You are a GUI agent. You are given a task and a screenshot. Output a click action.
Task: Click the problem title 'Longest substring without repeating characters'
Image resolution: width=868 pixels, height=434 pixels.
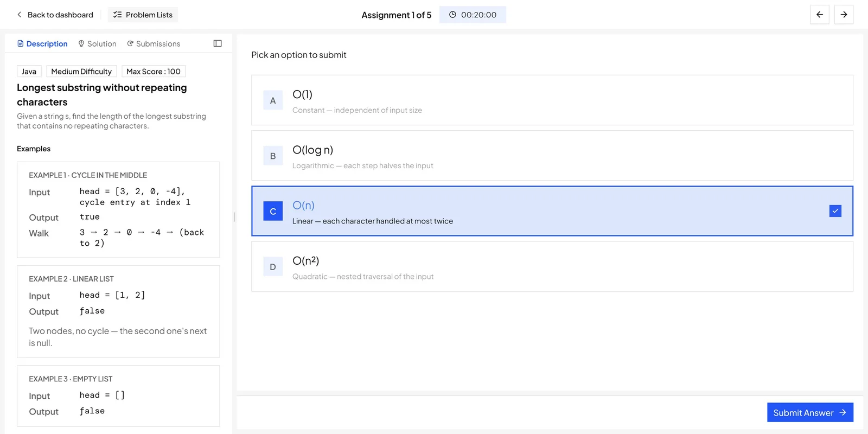102,95
